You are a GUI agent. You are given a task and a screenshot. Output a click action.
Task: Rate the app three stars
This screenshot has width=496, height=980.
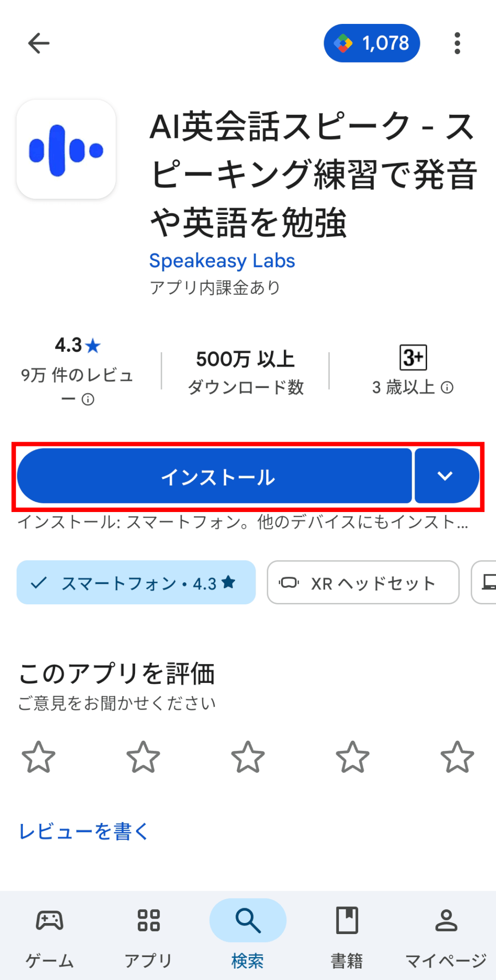(248, 757)
